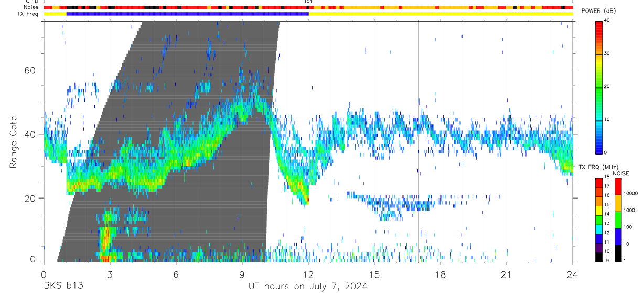Click the 11 label on TX FRQ scale

point(607,243)
